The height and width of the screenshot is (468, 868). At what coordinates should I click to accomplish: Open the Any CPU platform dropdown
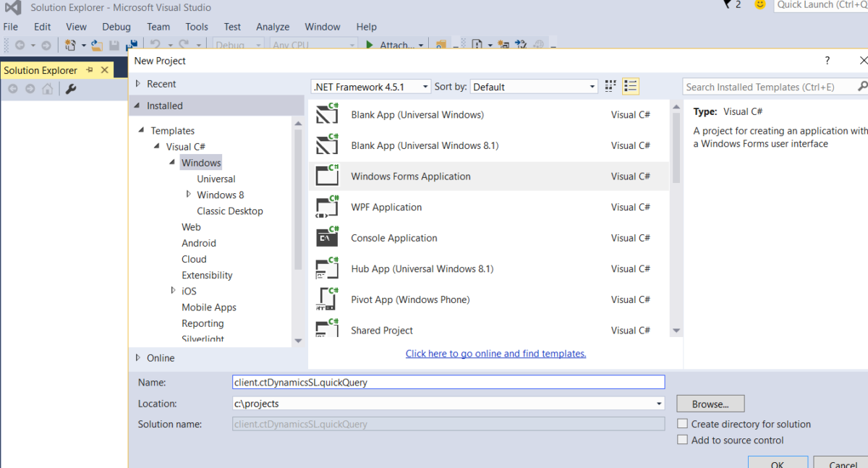click(314, 45)
